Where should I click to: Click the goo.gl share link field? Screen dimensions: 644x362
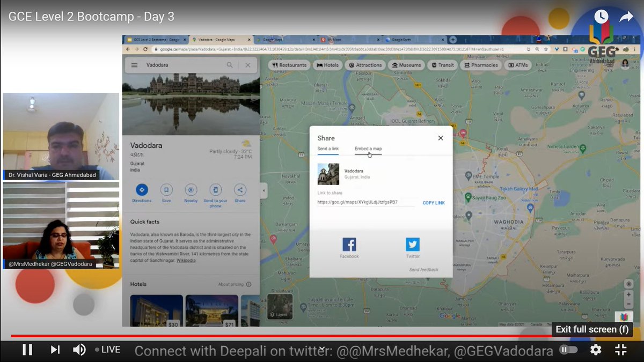(x=366, y=202)
